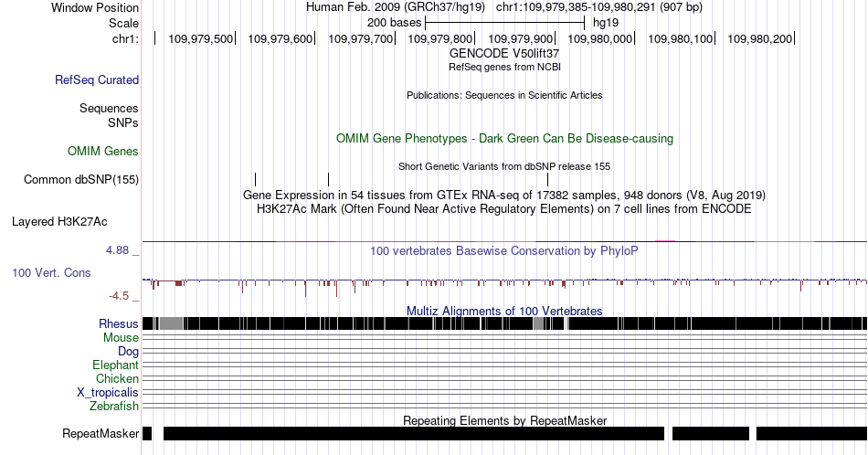
Task: Select the Mouse alignment row label
Action: (121, 338)
